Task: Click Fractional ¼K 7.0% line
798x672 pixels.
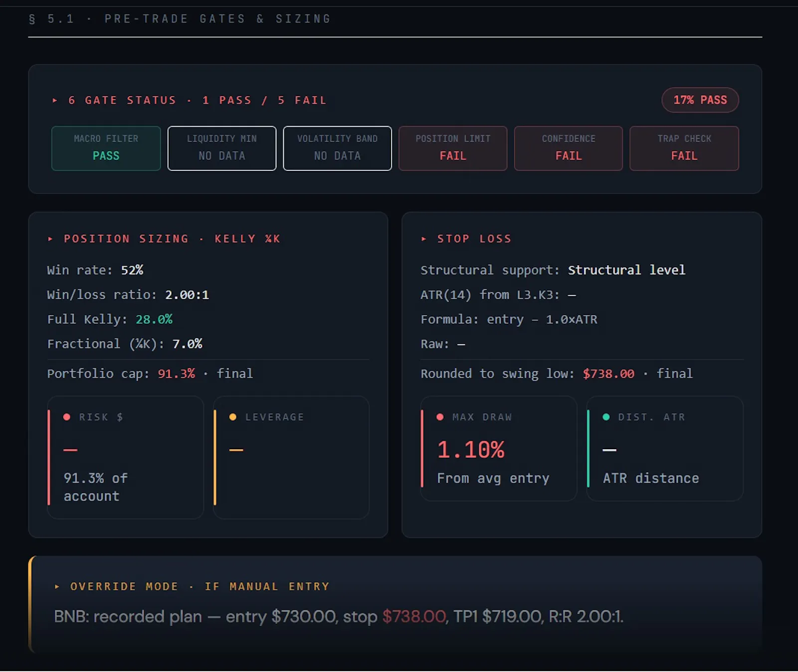Action: [125, 344]
